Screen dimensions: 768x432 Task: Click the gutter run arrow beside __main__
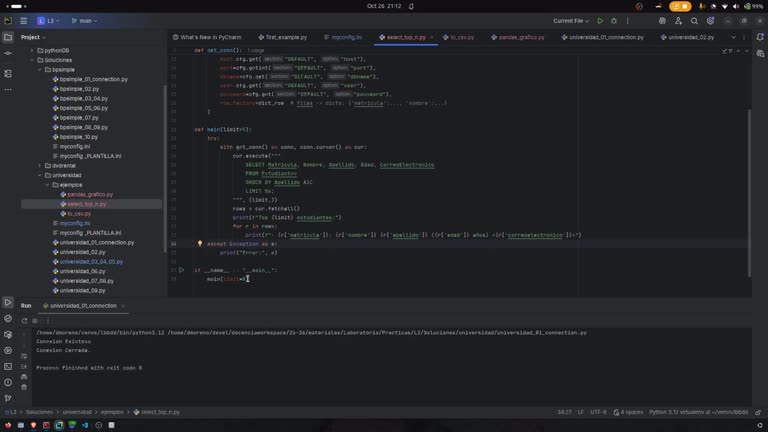[x=181, y=270]
